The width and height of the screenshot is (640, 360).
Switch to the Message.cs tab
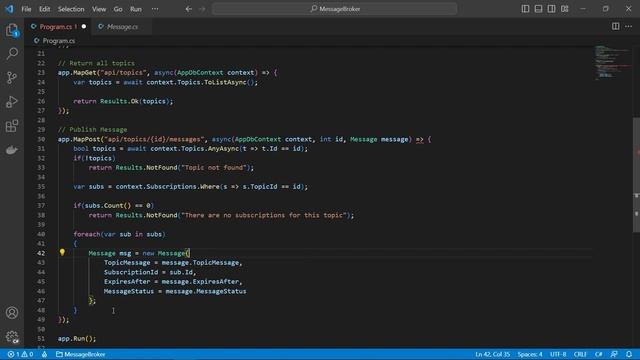tap(122, 27)
